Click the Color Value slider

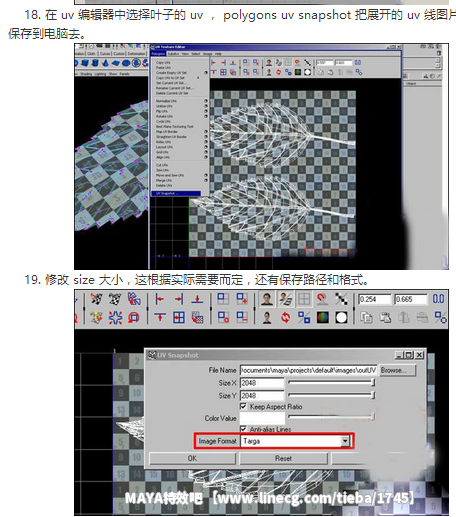click(331, 417)
